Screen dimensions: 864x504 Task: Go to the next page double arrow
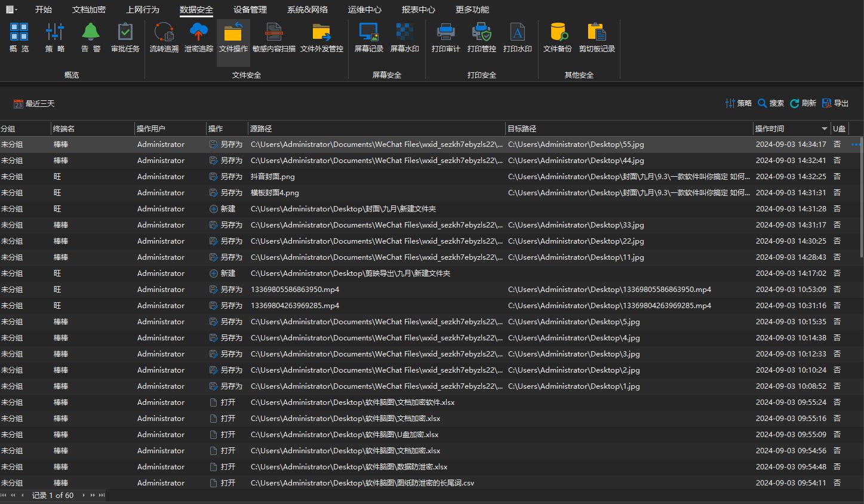pyautogui.click(x=93, y=495)
